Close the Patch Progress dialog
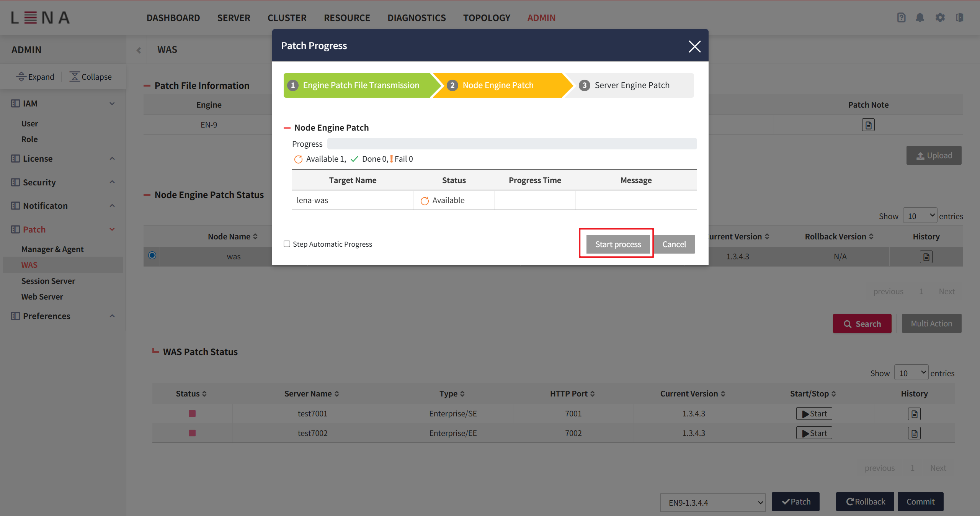The height and width of the screenshot is (516, 980). coord(694,46)
